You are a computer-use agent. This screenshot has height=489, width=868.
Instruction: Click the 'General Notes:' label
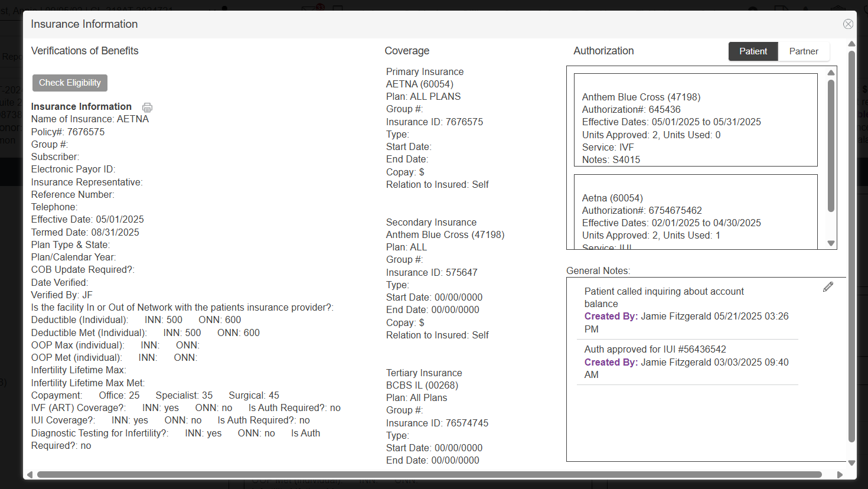coord(598,270)
